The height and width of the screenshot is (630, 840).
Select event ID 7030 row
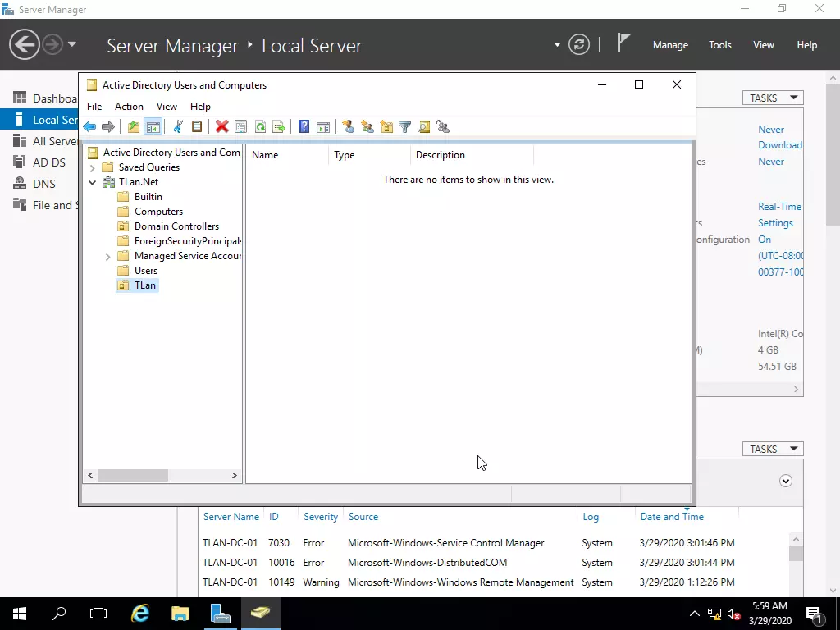[493, 543]
